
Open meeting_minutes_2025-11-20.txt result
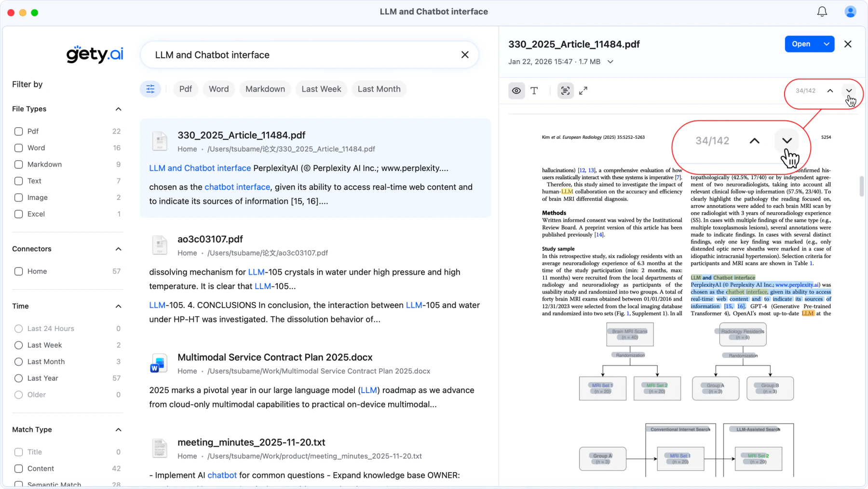pos(251,442)
